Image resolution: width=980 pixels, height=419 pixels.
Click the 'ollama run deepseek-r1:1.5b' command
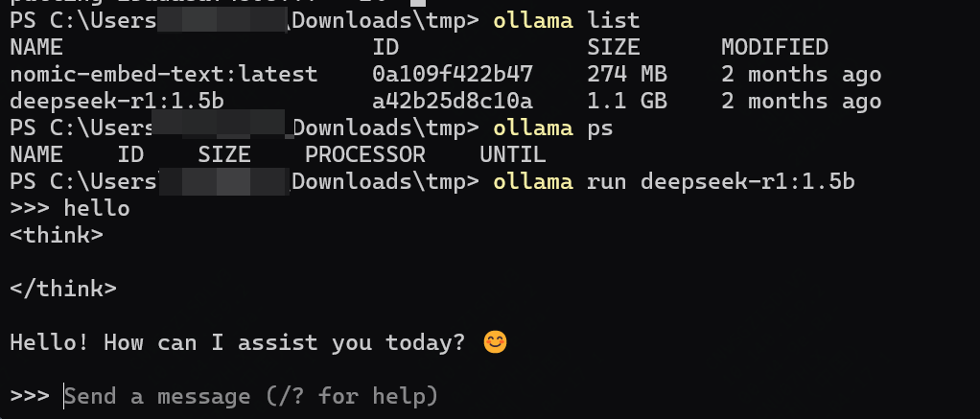point(674,181)
